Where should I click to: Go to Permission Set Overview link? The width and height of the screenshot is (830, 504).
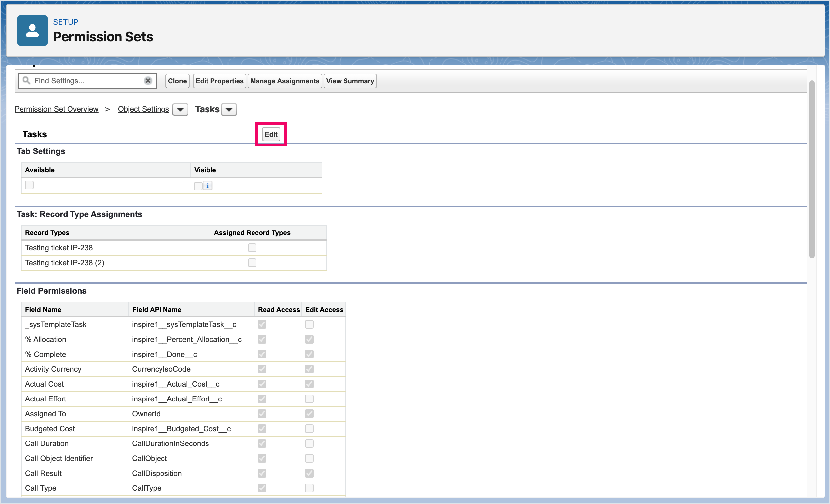pos(57,109)
